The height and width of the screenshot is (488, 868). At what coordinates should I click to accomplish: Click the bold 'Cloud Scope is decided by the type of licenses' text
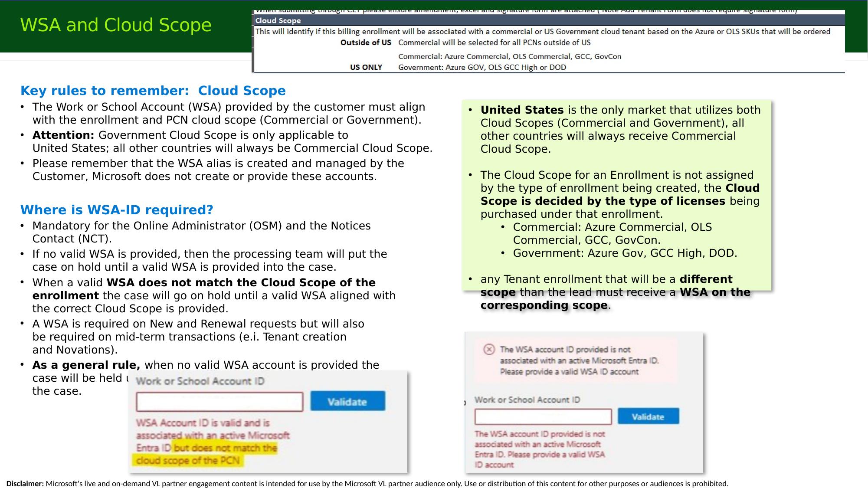click(x=620, y=195)
